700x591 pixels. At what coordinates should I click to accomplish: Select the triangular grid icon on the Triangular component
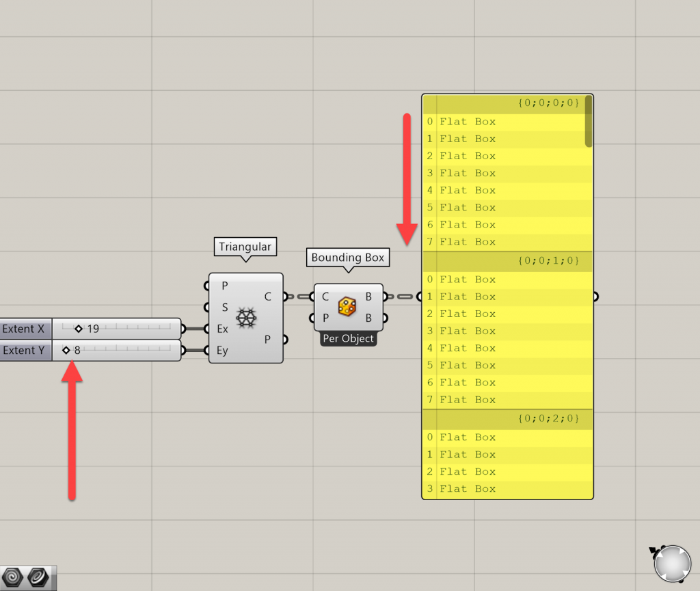pos(245,317)
